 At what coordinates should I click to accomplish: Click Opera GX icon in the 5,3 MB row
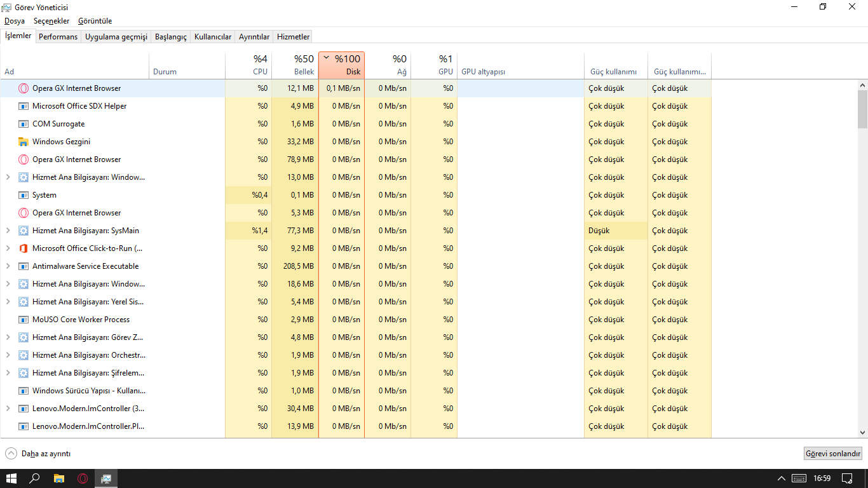pyautogui.click(x=24, y=213)
